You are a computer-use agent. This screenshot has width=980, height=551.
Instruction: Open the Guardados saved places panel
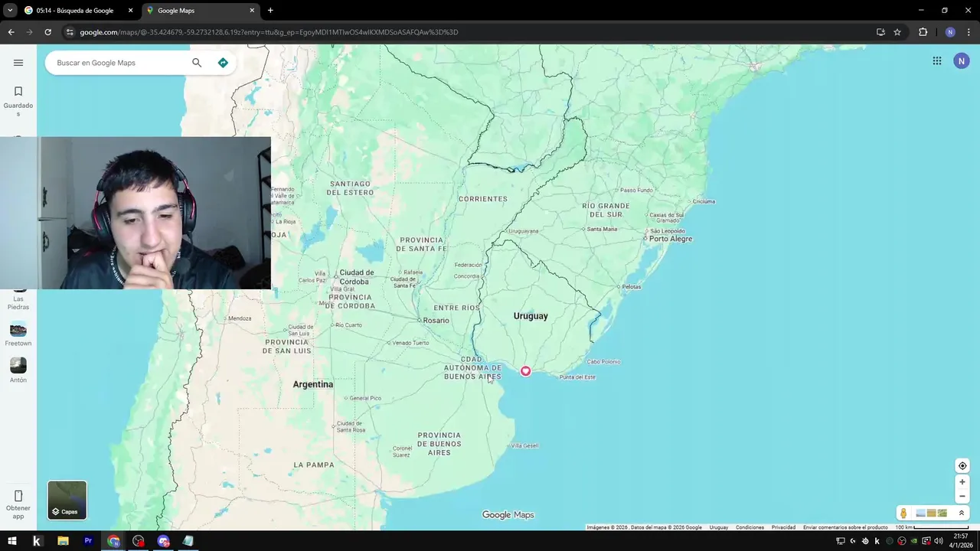pyautogui.click(x=18, y=101)
